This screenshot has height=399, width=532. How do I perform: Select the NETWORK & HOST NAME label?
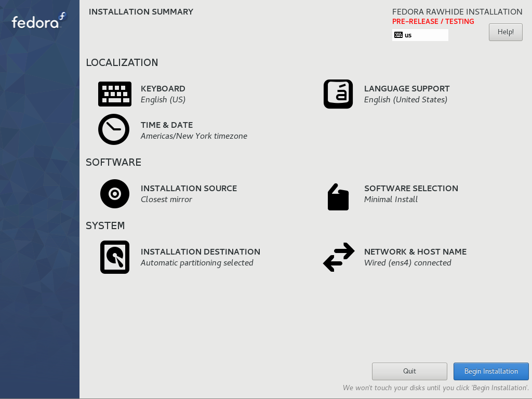click(x=415, y=252)
